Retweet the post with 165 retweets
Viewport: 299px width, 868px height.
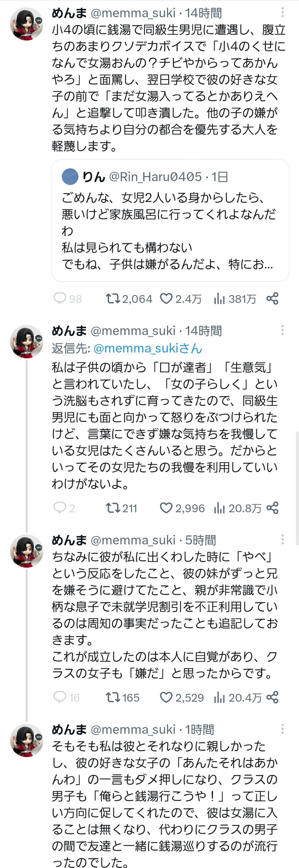[x=113, y=697]
